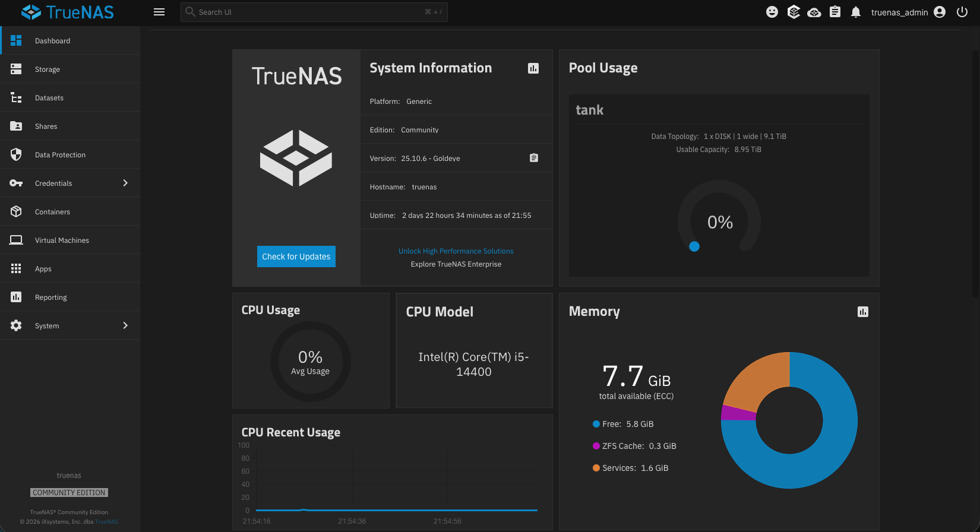This screenshot has width=980, height=532.
Task: Expand the Credentials submenu chevron
Action: click(x=125, y=183)
